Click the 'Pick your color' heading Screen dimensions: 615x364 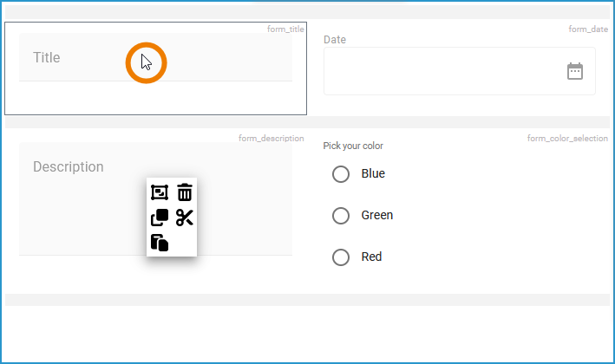[353, 146]
